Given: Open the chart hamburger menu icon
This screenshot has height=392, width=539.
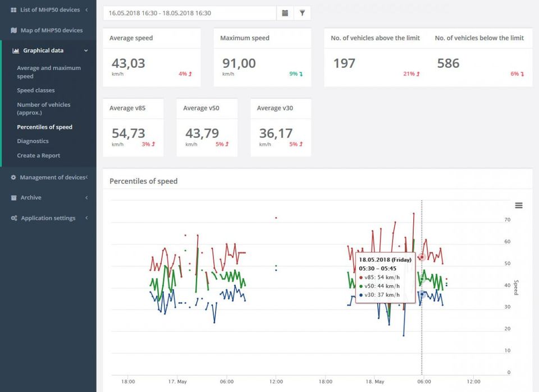Looking at the screenshot, I should (519, 205).
